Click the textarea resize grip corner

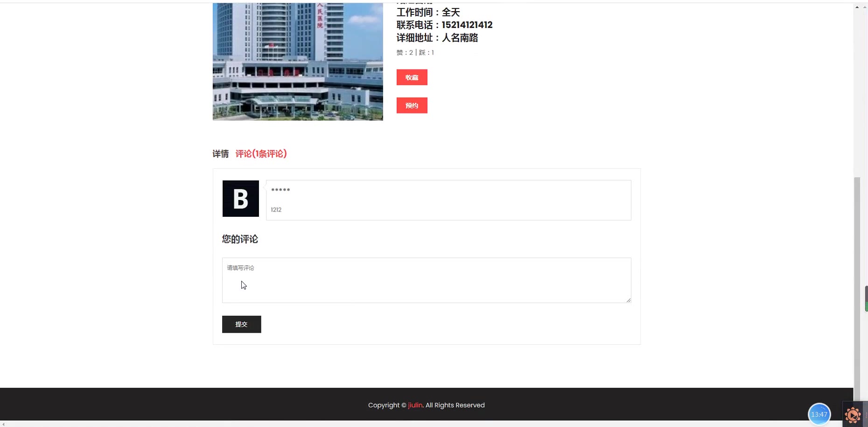click(x=629, y=300)
